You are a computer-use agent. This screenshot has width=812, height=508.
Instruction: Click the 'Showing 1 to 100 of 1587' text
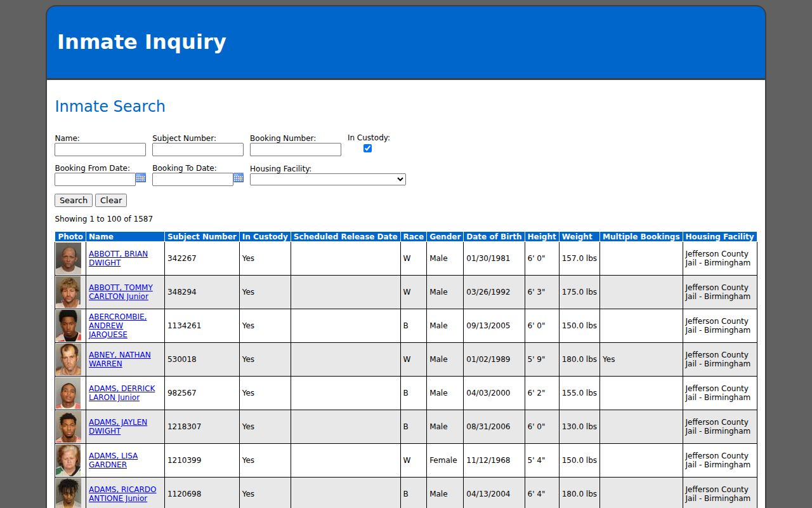pyautogui.click(x=104, y=219)
